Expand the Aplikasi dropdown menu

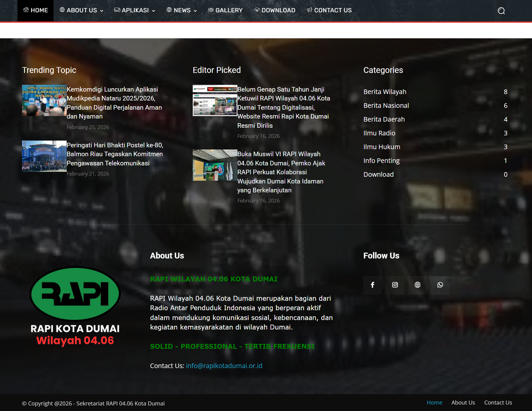coord(135,10)
